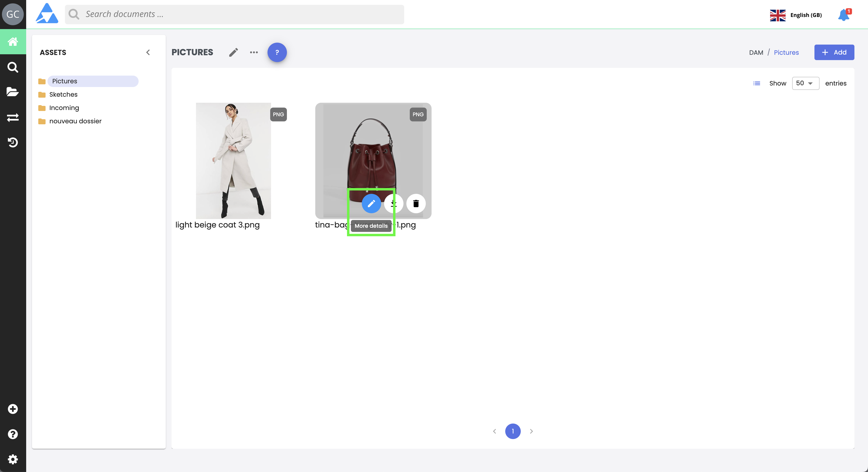The width and height of the screenshot is (868, 472).
Task: Rename Pictures folder with pencil icon
Action: pos(234,53)
